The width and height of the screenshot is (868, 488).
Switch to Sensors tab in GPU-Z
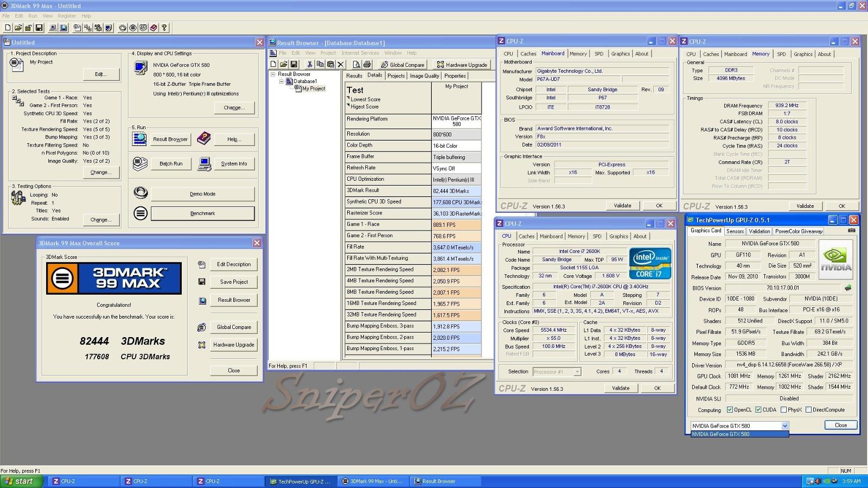[735, 231]
